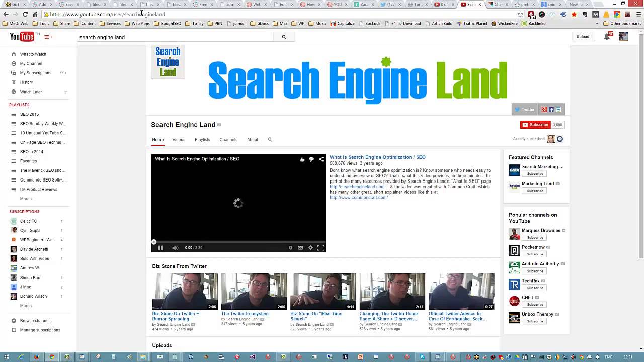Switch to the Playlists tab
Screen dimensions: 644x362
[202, 140]
